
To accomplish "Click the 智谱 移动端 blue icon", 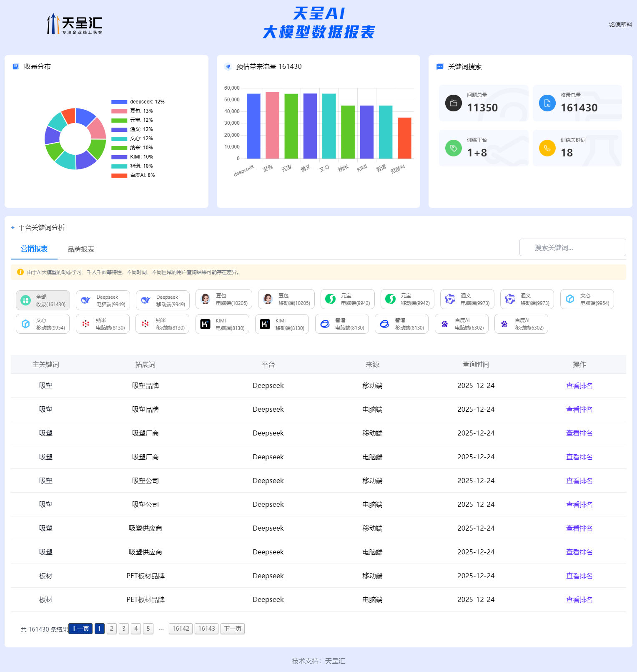I will (x=384, y=324).
